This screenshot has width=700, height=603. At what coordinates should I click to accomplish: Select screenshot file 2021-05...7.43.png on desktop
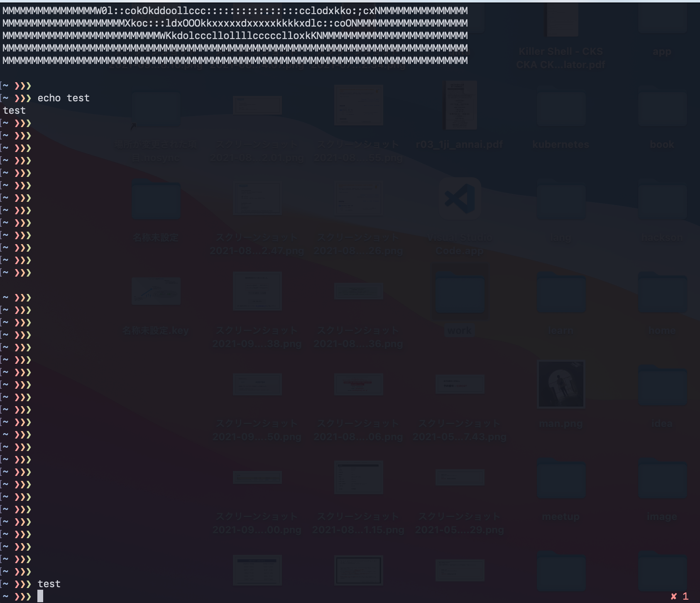(x=460, y=384)
